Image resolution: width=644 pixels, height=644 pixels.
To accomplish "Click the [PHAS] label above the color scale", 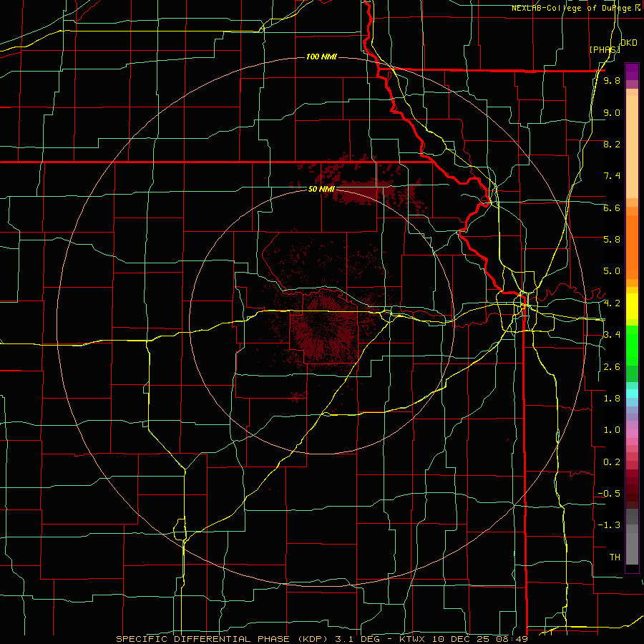I will (x=605, y=49).
